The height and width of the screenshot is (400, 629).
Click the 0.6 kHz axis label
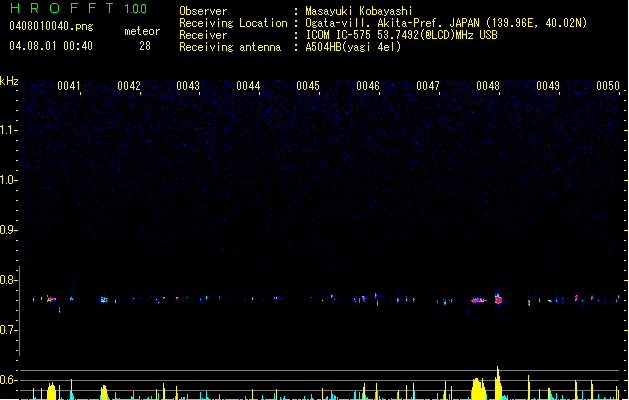click(x=8, y=380)
